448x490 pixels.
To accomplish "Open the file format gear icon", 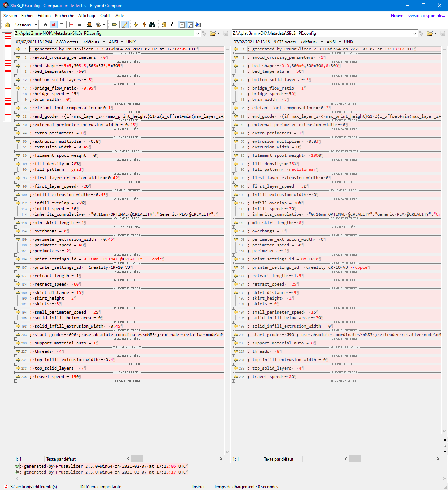I will [x=98, y=24].
